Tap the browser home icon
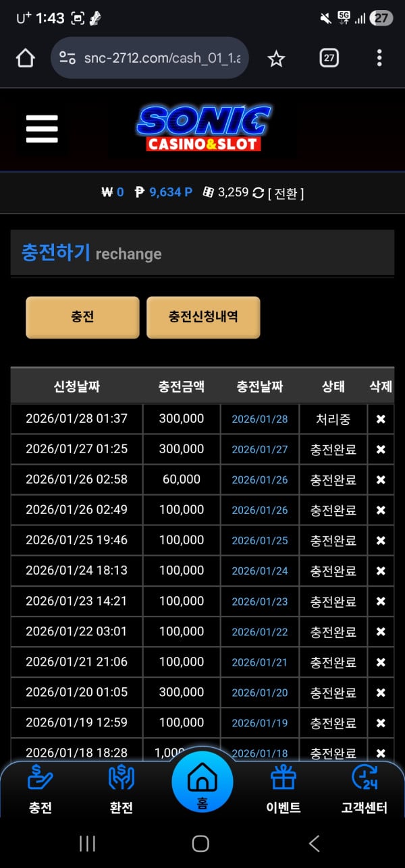405x868 pixels. pos(25,59)
